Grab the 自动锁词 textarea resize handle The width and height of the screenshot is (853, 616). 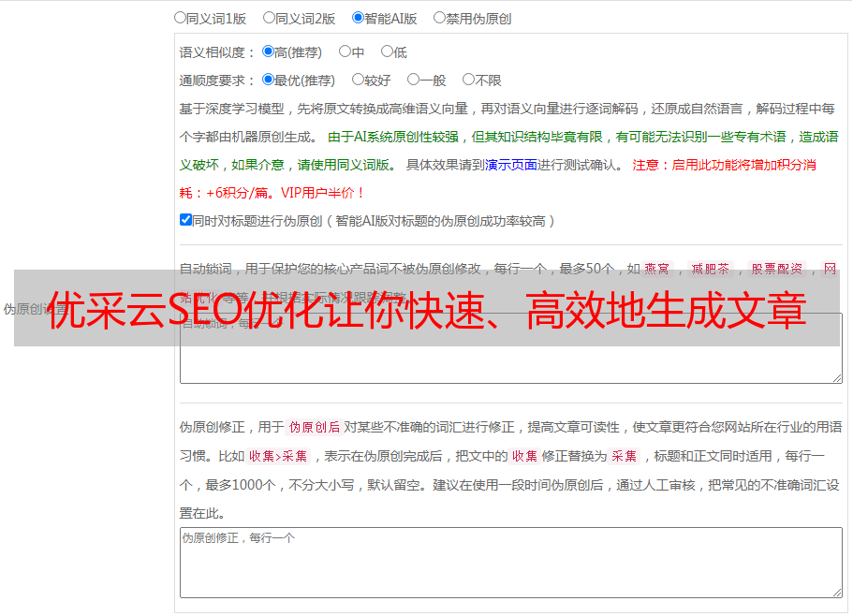coord(837,378)
